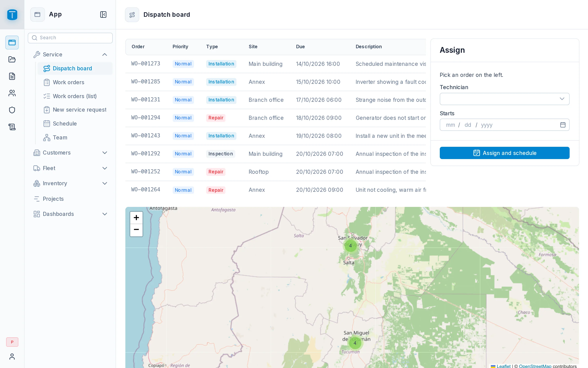Open Projects menu item
Viewport: 588px width, 368px height.
(x=70, y=199)
